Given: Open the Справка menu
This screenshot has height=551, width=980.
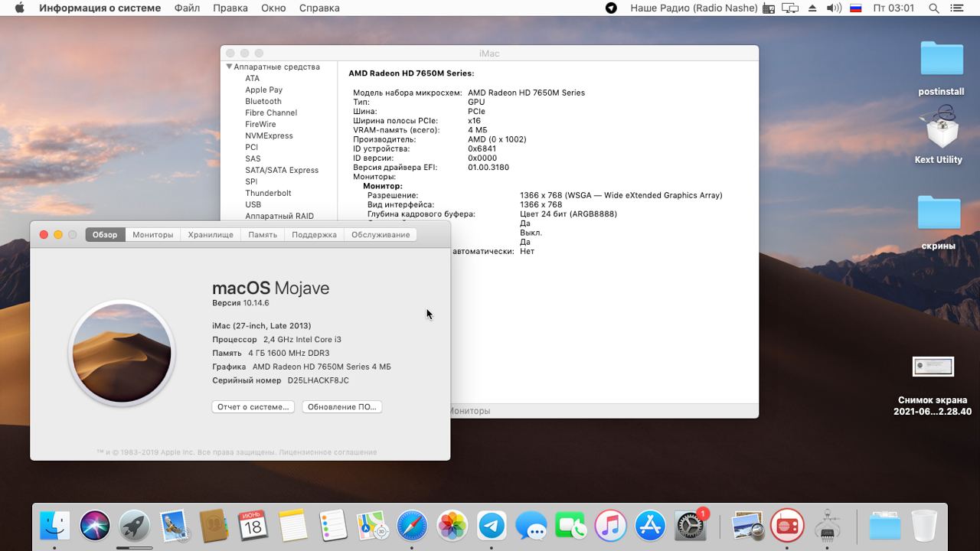Looking at the screenshot, I should [x=319, y=8].
